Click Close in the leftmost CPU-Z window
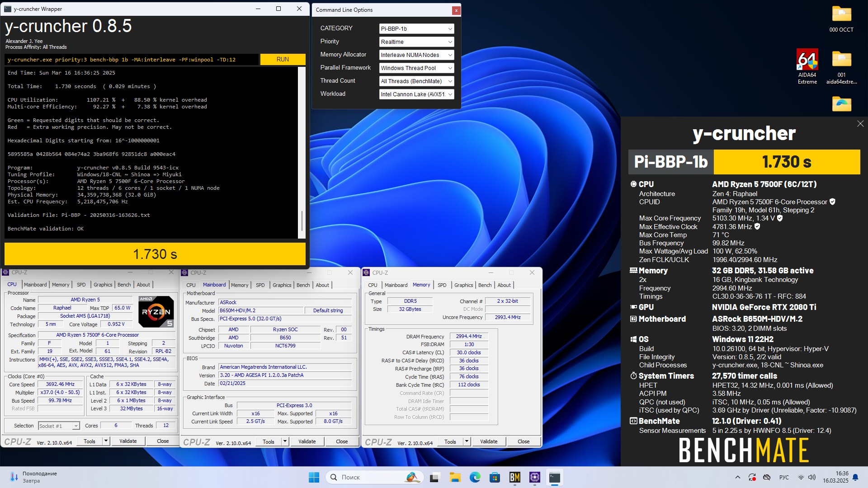The height and width of the screenshot is (488, 868). [163, 441]
